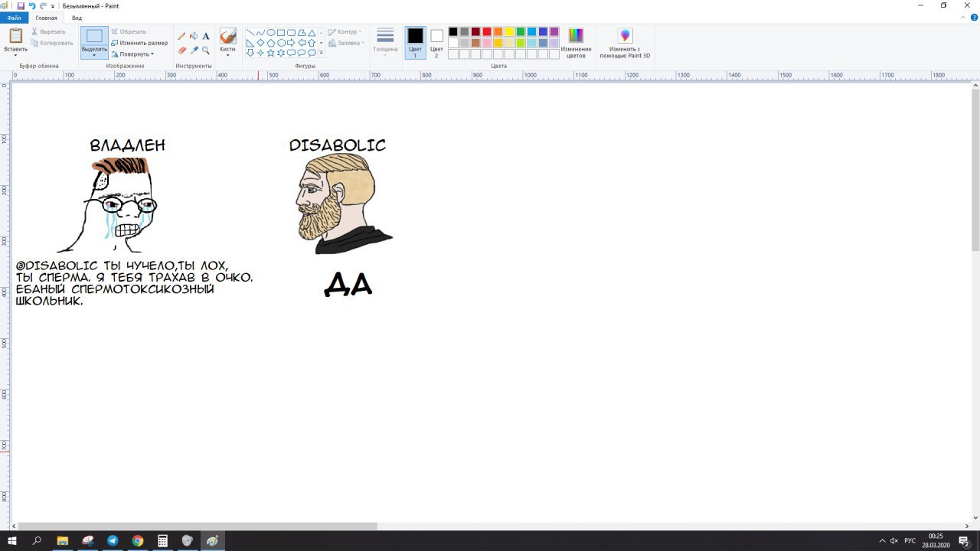Click Resize (Изменить размер) button
The width and height of the screenshot is (980, 551).
click(139, 43)
